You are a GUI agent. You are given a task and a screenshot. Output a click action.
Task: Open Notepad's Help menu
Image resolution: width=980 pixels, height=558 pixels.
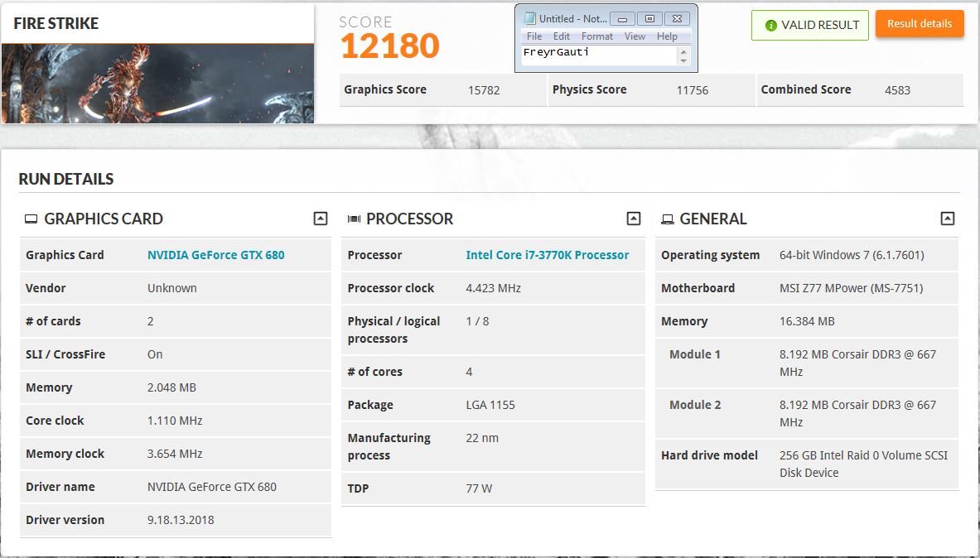coord(667,36)
